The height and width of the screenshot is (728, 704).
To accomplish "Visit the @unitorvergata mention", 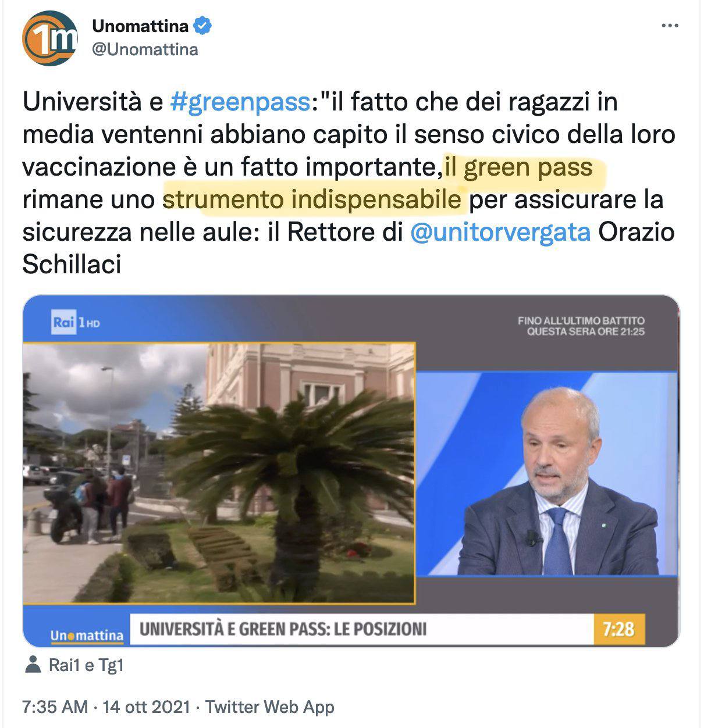I will click(500, 232).
